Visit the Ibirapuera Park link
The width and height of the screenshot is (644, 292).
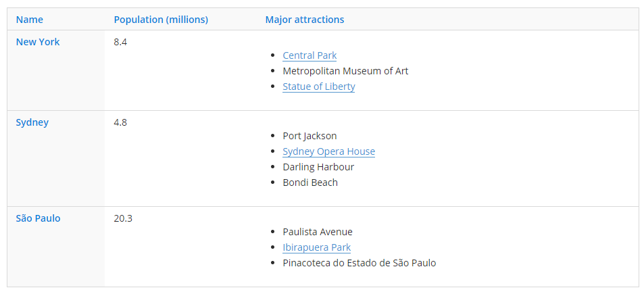pos(316,247)
